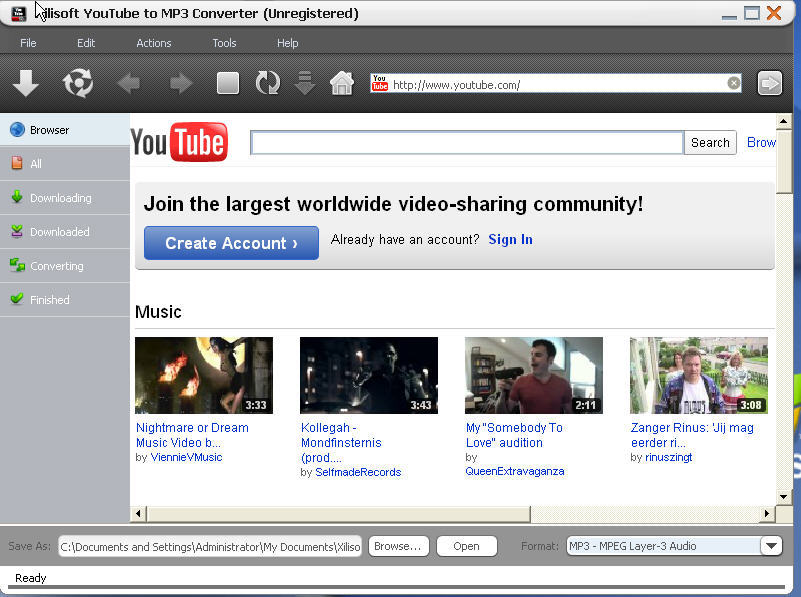801x597 pixels.
Task: Select the Convert toolbar icon
Action: [x=77, y=82]
